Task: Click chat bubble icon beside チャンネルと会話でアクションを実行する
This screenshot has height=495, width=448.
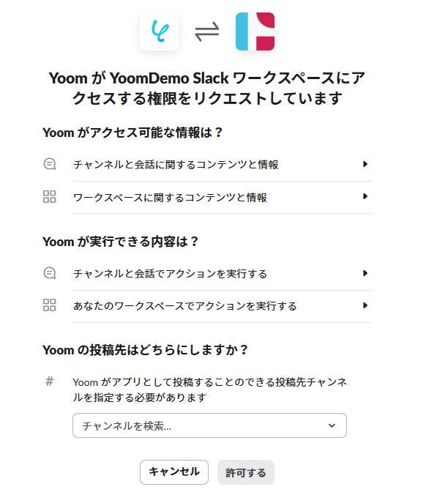Action: tap(50, 274)
